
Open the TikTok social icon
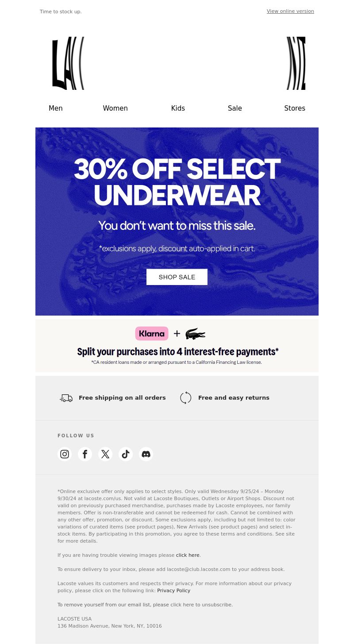click(126, 454)
